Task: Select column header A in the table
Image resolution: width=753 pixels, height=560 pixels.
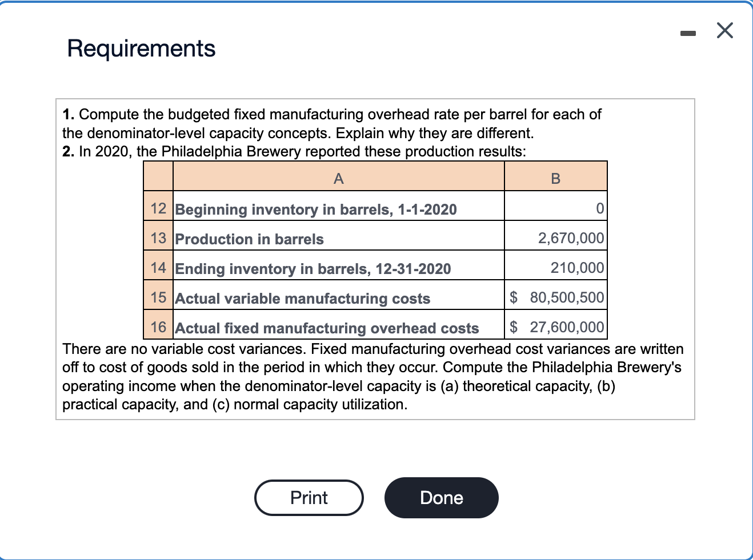Action: coord(338,178)
